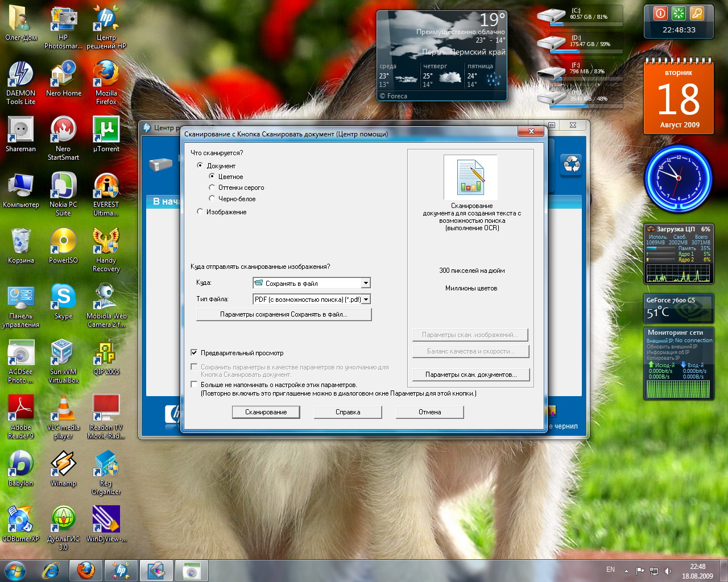Image resolution: width=728 pixels, height=582 pixels.
Task: Toggle Предварительный просмотр checkbox
Action: click(x=194, y=352)
